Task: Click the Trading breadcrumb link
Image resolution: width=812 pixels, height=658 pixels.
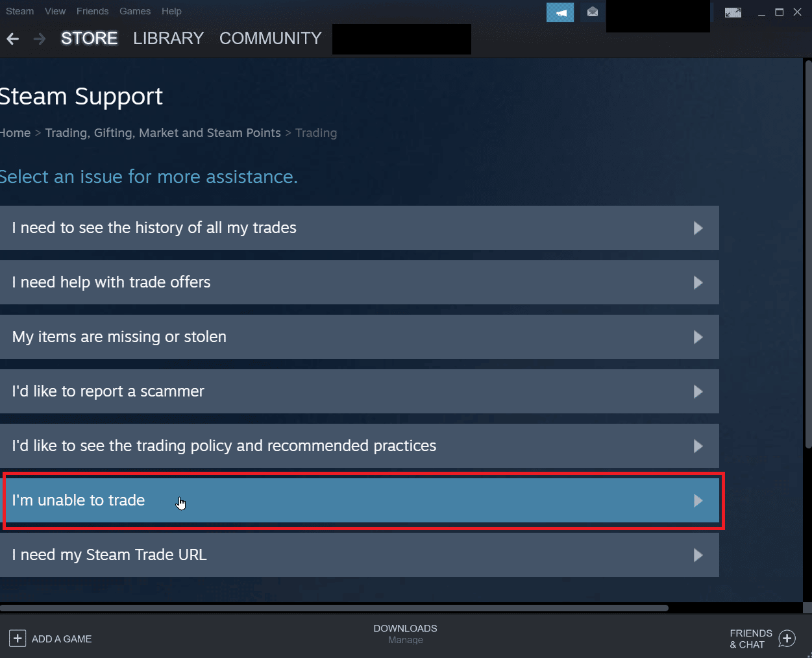Action: click(x=316, y=132)
